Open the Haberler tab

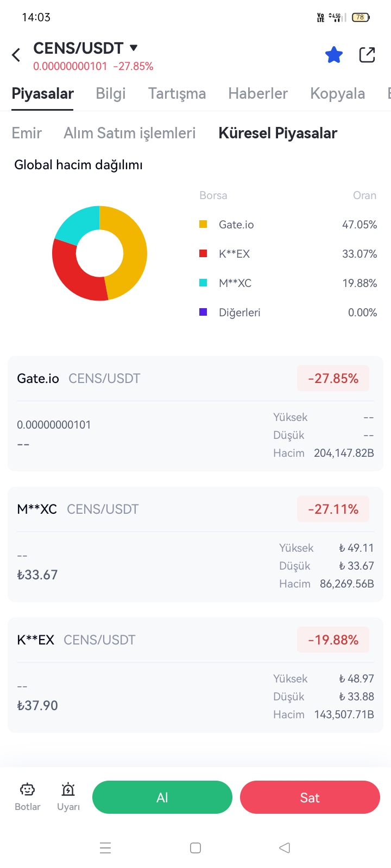pos(258,93)
